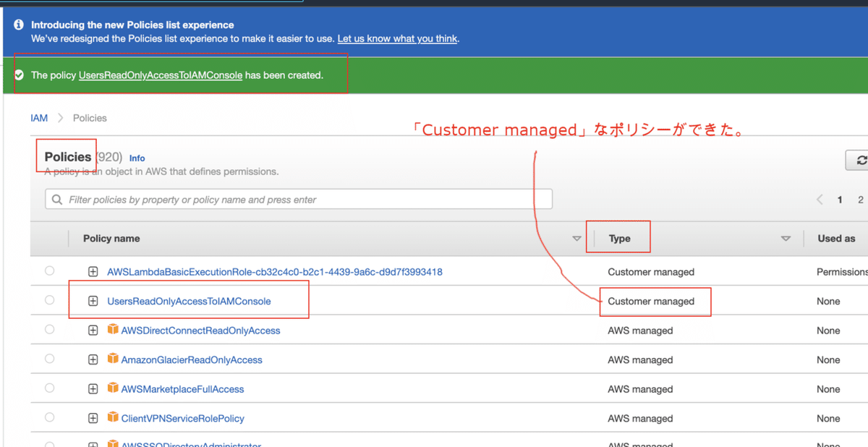Expand the AWSDirectConnectReadOnlyAccess policy row
The width and height of the screenshot is (868, 447).
[93, 331]
